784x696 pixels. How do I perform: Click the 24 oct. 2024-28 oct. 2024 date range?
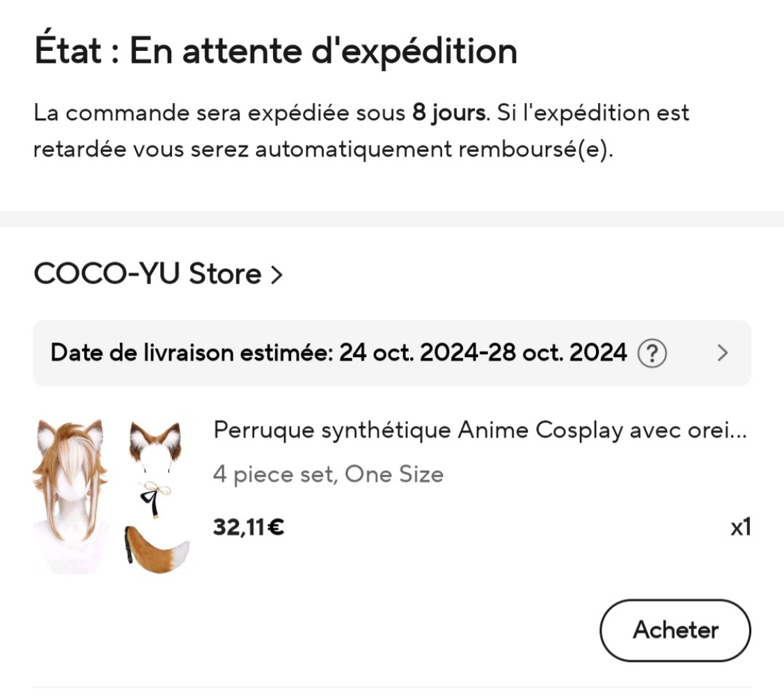tap(483, 354)
